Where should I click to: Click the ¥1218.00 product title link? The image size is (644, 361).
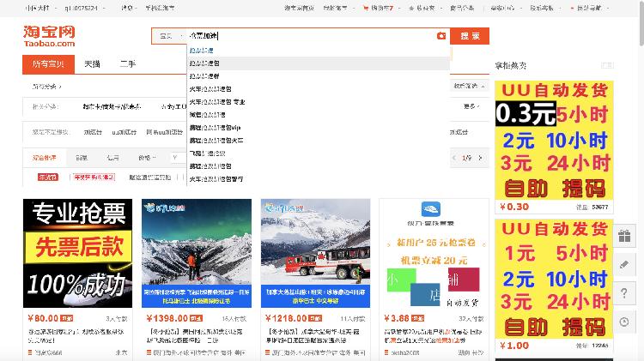[x=313, y=335]
